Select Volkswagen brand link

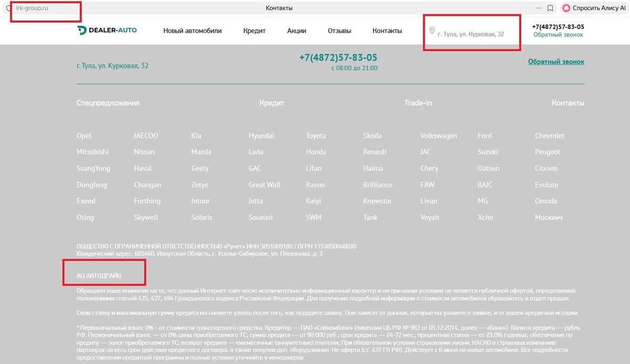tap(438, 135)
